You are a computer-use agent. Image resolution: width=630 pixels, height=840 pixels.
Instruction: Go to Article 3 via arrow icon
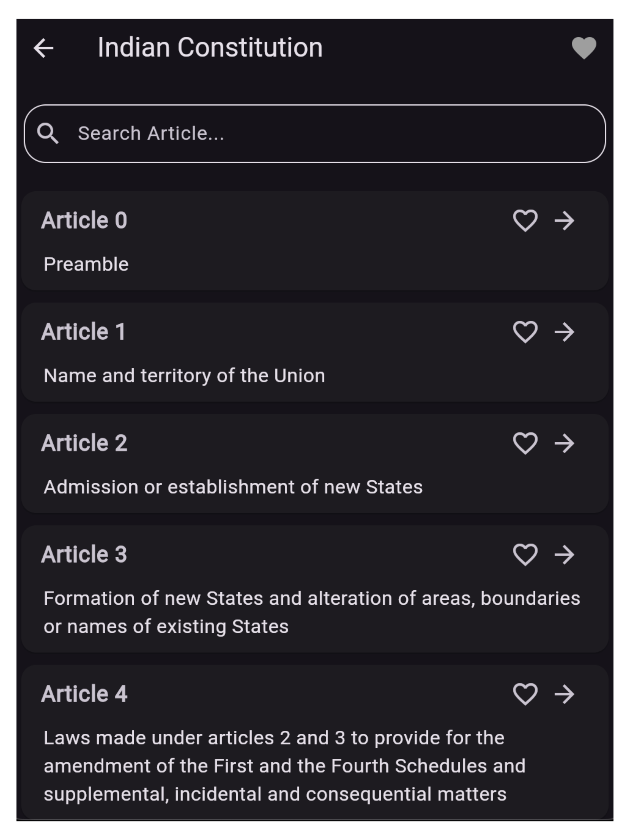pos(564,554)
